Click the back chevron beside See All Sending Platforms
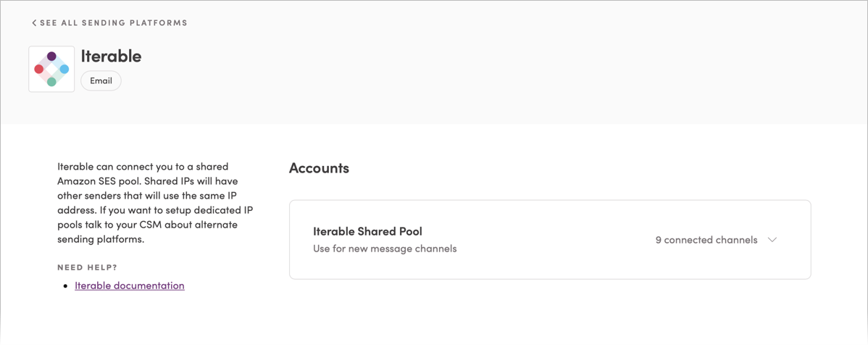The image size is (868, 345). 34,22
